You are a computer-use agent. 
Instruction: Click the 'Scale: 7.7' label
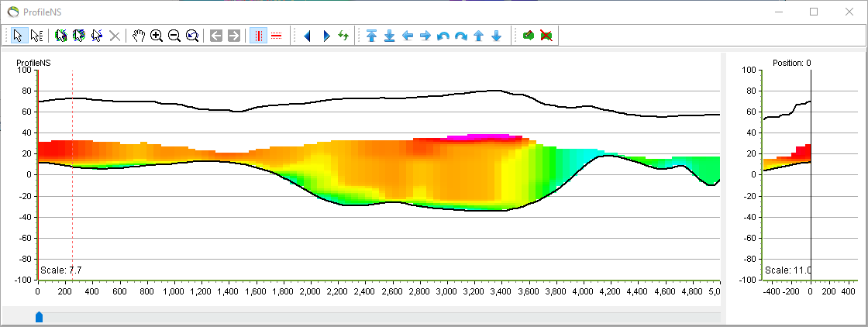61,270
